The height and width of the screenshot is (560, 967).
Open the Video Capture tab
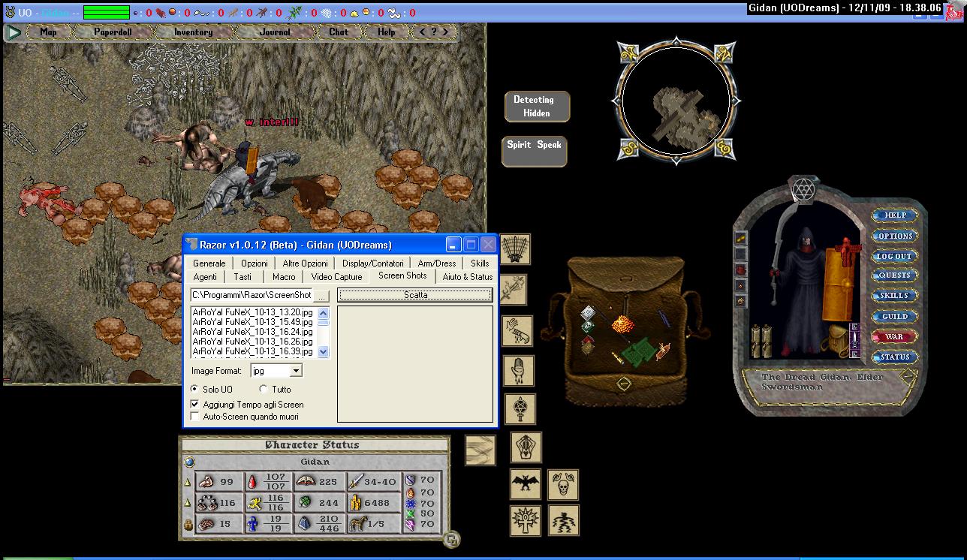tap(337, 277)
